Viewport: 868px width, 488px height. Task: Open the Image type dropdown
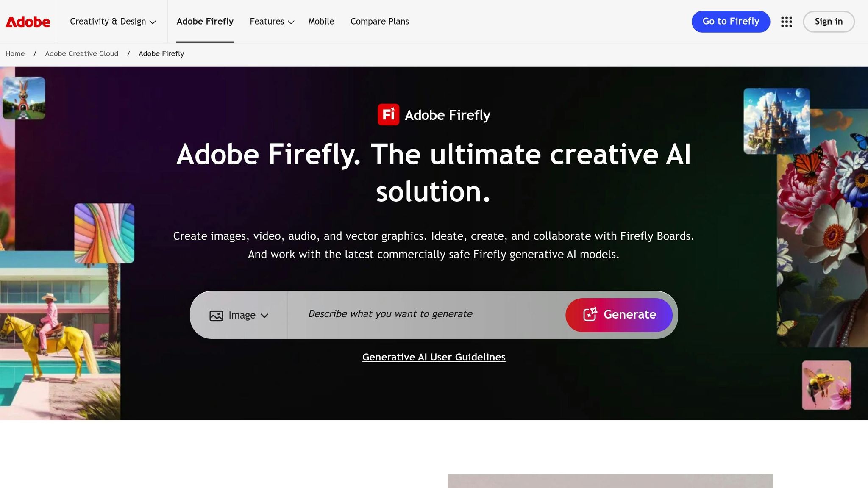[x=239, y=315]
